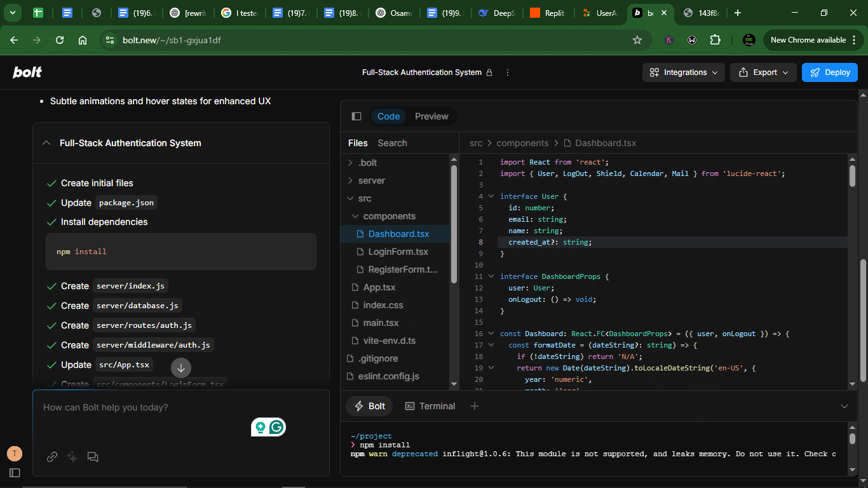
Task: Open the project options three-dot menu
Action: pos(507,72)
